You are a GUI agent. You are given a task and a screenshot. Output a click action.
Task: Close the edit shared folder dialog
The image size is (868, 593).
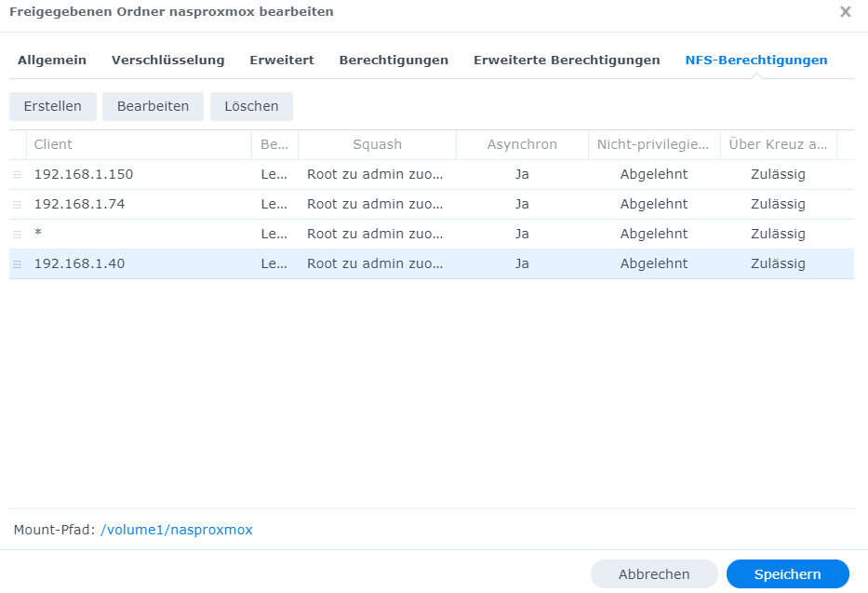[845, 11]
